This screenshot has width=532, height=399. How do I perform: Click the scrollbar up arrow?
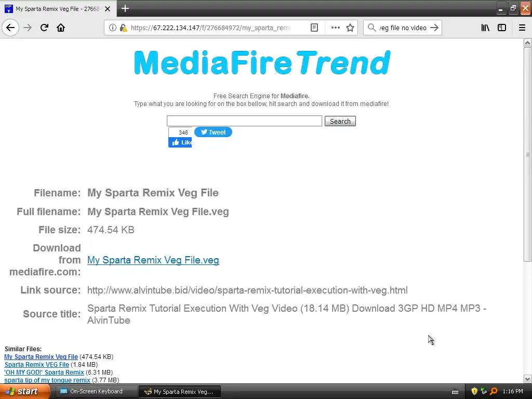527,43
